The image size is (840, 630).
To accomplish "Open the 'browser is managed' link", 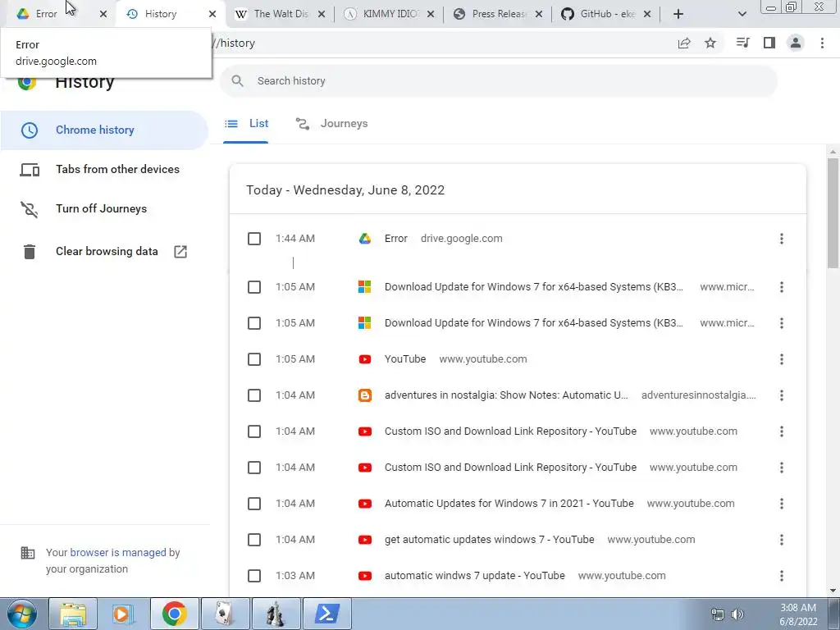I will point(118,553).
